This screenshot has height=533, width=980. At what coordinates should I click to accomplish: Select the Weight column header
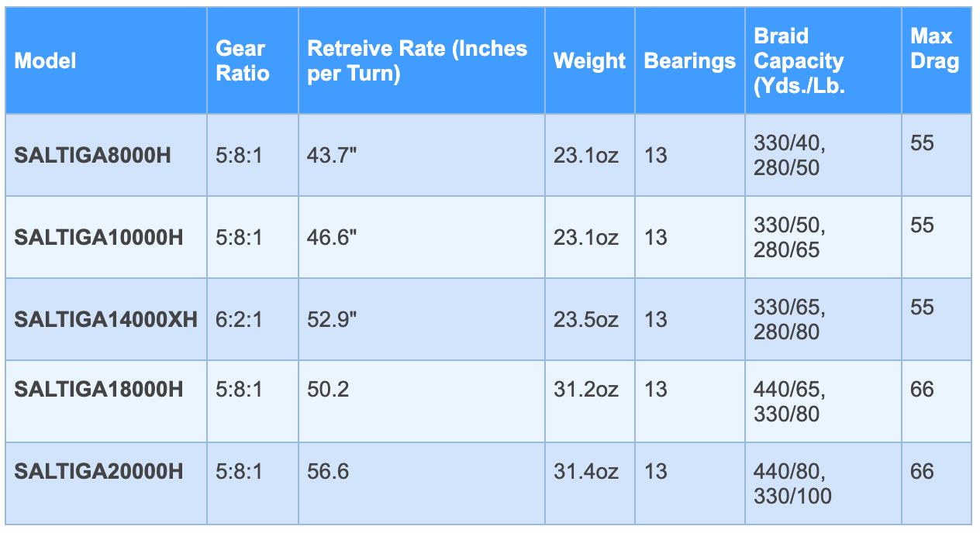click(589, 61)
